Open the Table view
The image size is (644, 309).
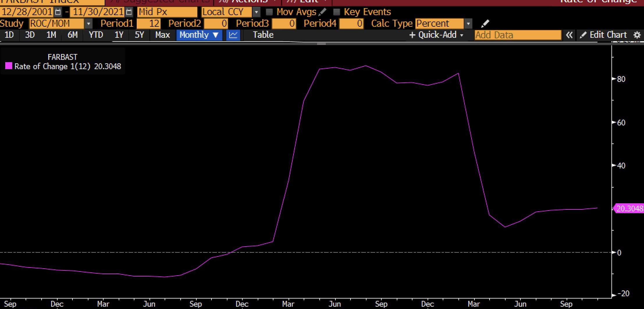tap(263, 35)
